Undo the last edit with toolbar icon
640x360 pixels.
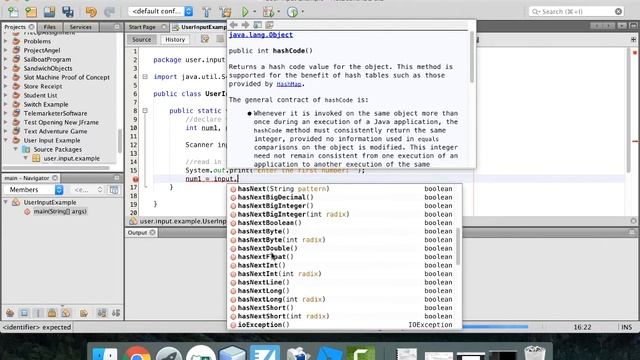(91, 11)
